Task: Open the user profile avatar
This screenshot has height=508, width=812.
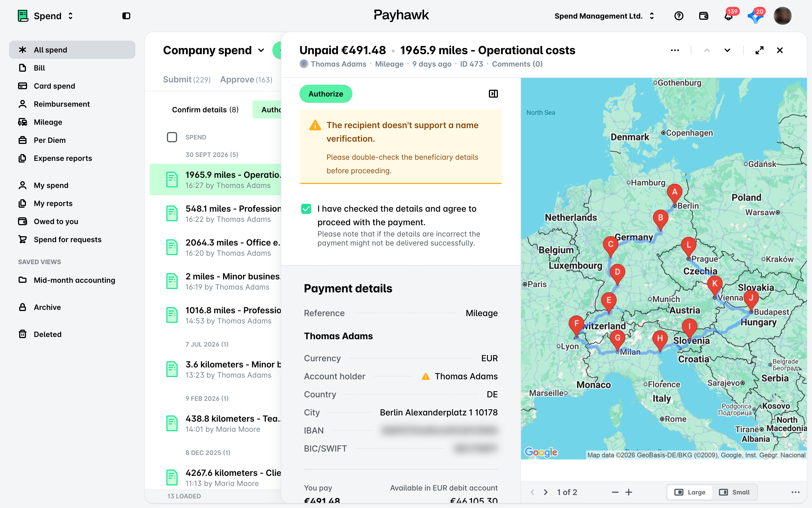Action: (782, 16)
